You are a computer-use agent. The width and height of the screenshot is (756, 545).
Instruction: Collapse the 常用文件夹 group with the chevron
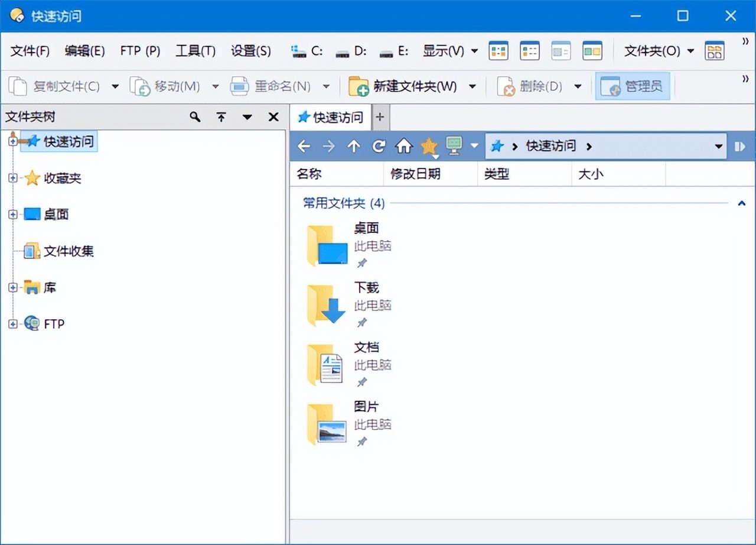click(742, 203)
